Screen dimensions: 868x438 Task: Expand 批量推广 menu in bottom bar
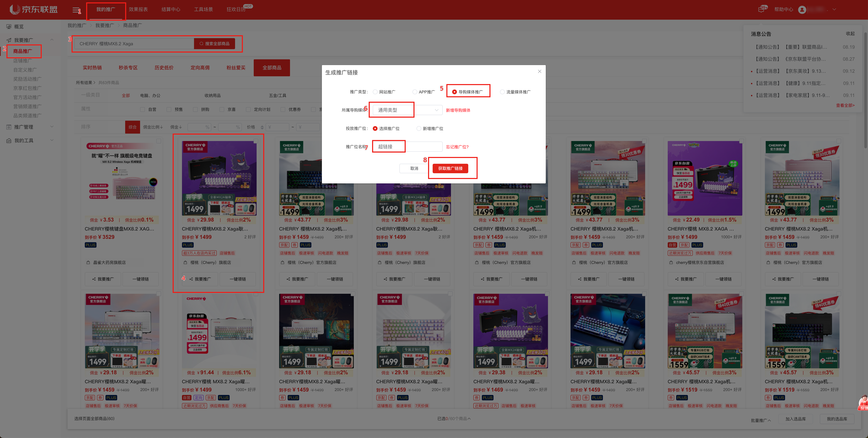pyautogui.click(x=761, y=420)
